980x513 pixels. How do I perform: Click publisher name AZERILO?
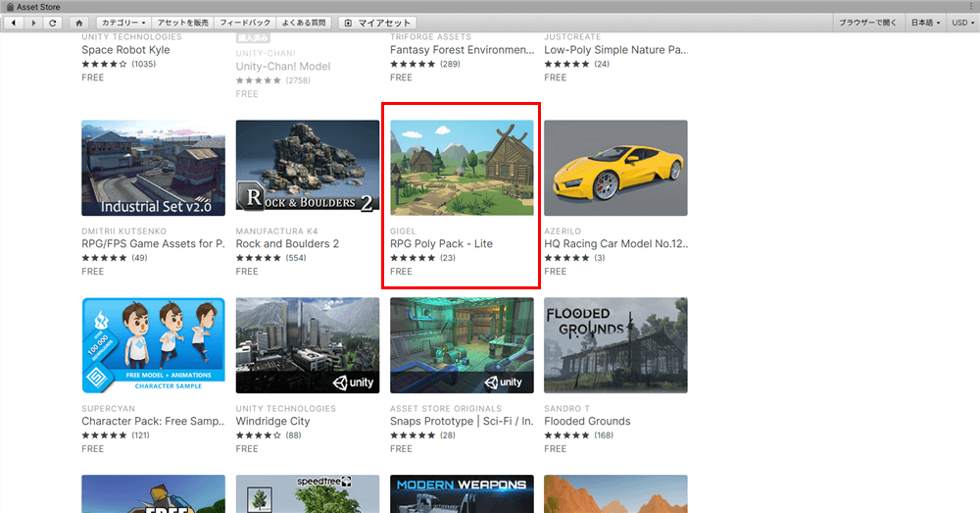(x=563, y=231)
